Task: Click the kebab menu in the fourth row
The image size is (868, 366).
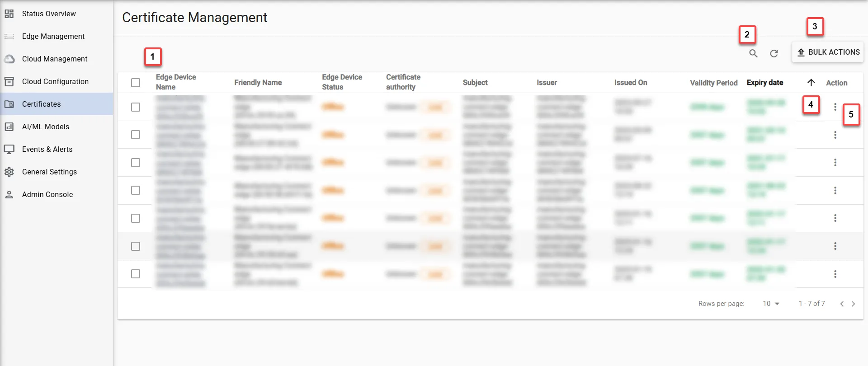Action: (835, 190)
